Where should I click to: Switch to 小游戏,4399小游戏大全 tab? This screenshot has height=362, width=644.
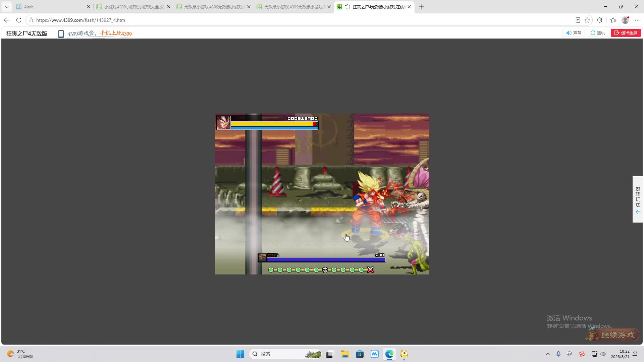coord(133,7)
